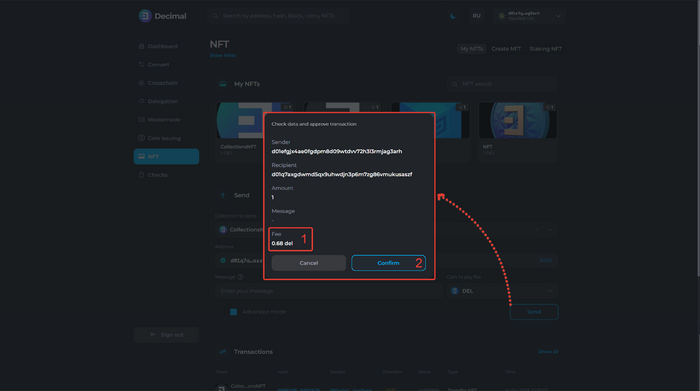
Task: Click the Crosschain sidebar icon
Action: tap(142, 83)
